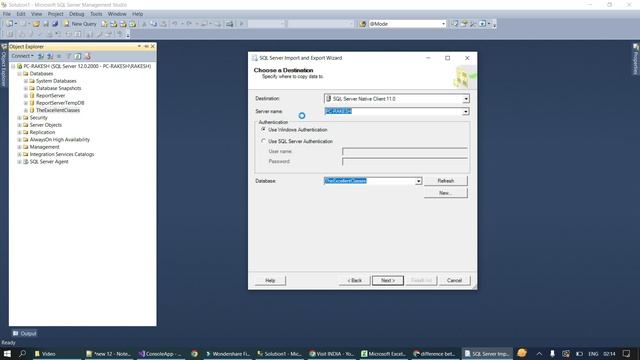Select Database Snapshots folder

58,88
